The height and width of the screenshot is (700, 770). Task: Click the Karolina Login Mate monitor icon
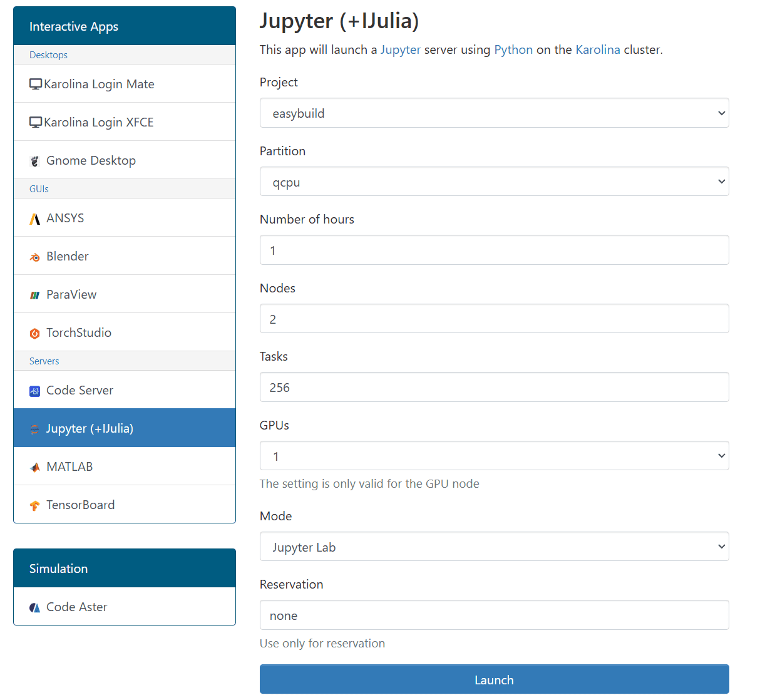click(x=36, y=84)
